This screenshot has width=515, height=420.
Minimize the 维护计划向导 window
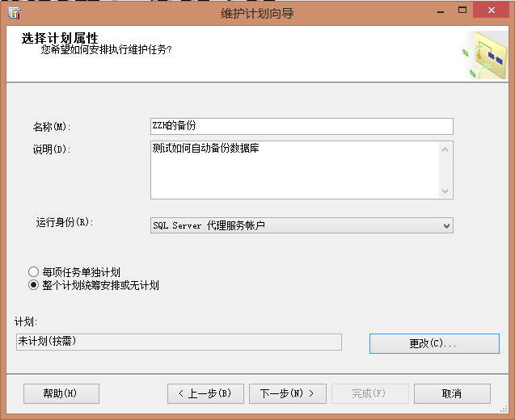(441, 11)
